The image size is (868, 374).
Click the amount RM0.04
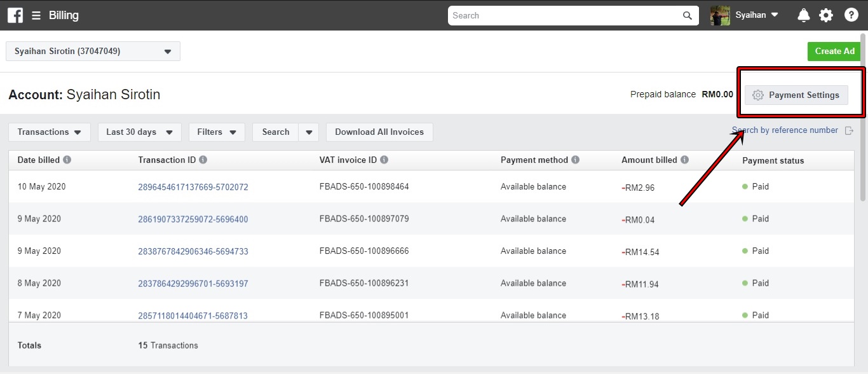pyautogui.click(x=638, y=220)
